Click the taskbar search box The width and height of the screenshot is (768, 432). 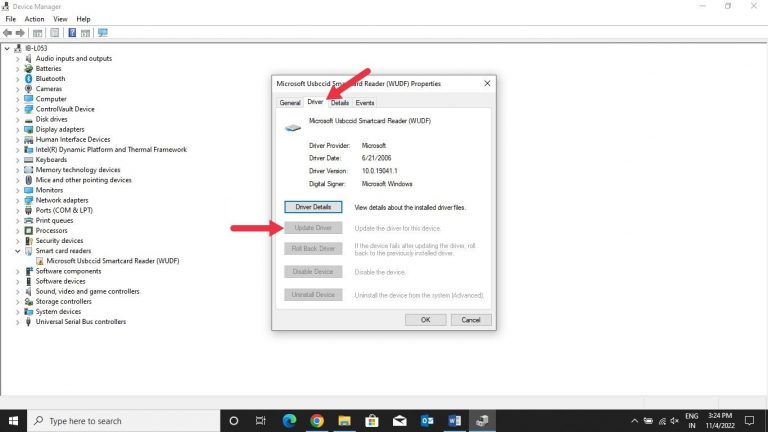click(124, 421)
